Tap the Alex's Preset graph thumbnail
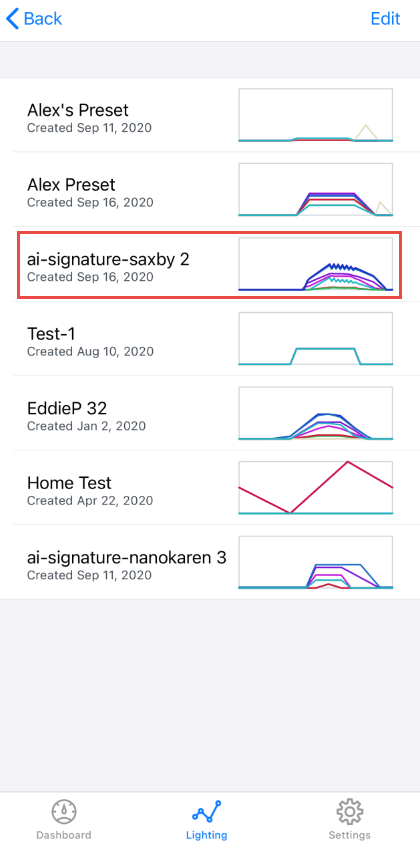Image resolution: width=420 pixels, height=857 pixels. pyautogui.click(x=316, y=115)
